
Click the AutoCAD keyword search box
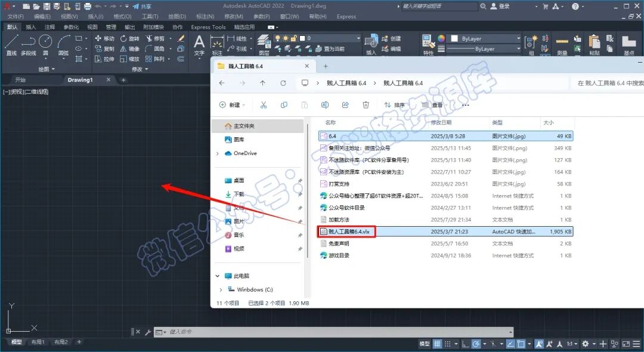coord(439,6)
